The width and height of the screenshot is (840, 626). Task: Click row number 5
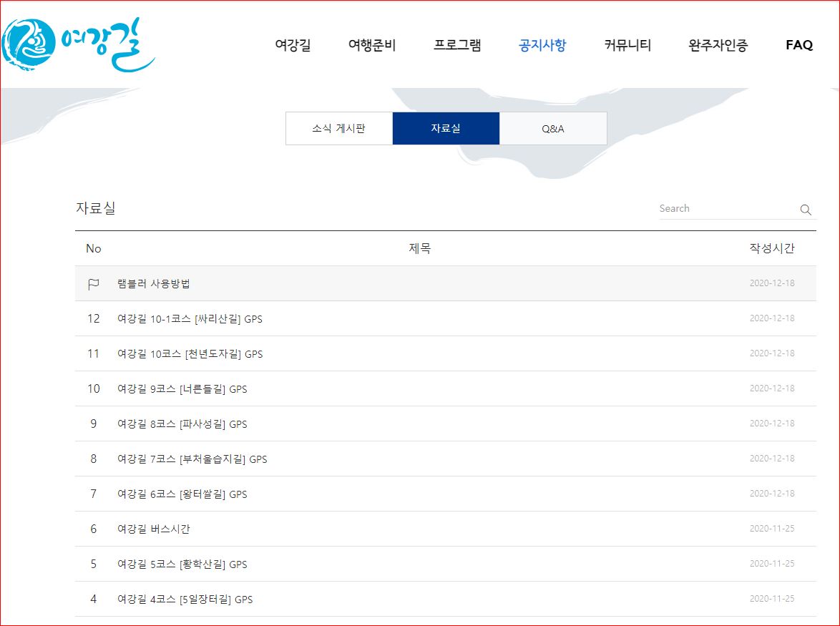(94, 564)
